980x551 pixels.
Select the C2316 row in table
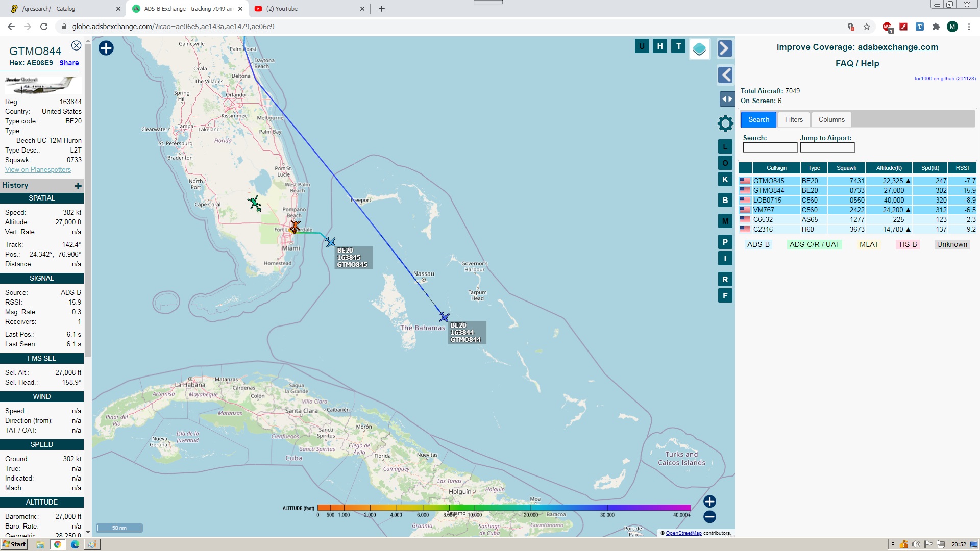click(857, 229)
